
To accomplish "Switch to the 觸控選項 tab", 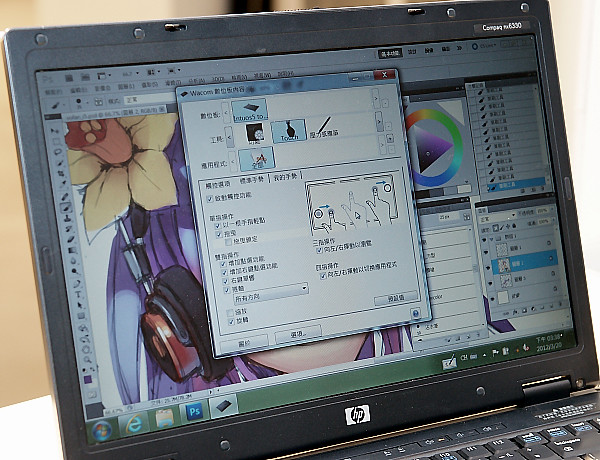I will click(218, 184).
